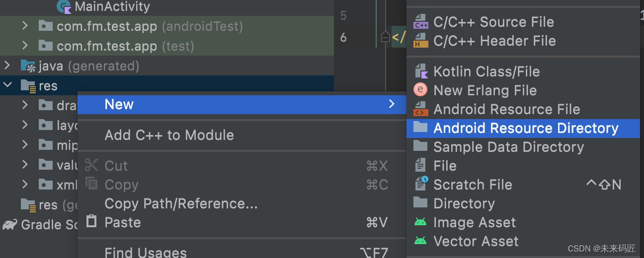Click the Vector Asset android icon

click(x=420, y=241)
